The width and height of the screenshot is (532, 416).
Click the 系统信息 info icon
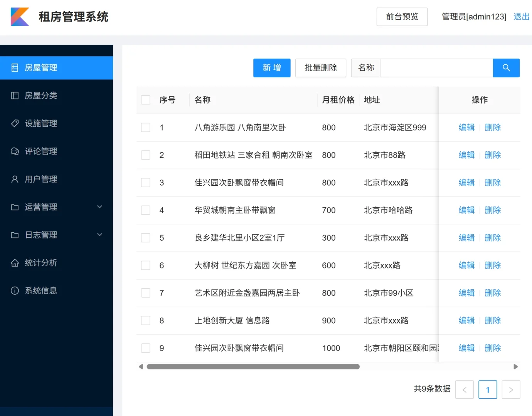[15, 290]
